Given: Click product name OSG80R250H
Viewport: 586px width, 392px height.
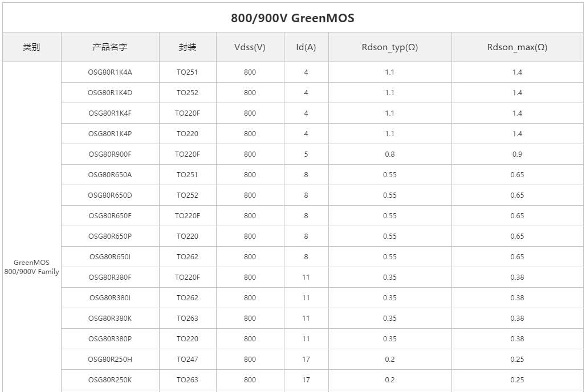Looking at the screenshot, I should pyautogui.click(x=110, y=360).
